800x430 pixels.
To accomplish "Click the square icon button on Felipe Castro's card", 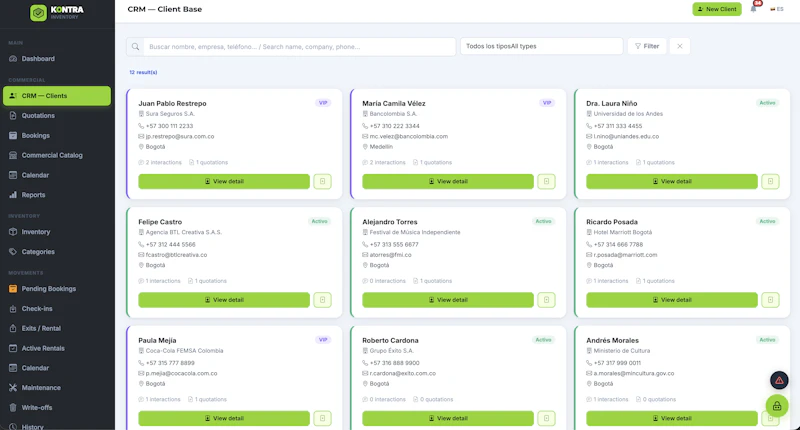I will pos(322,300).
